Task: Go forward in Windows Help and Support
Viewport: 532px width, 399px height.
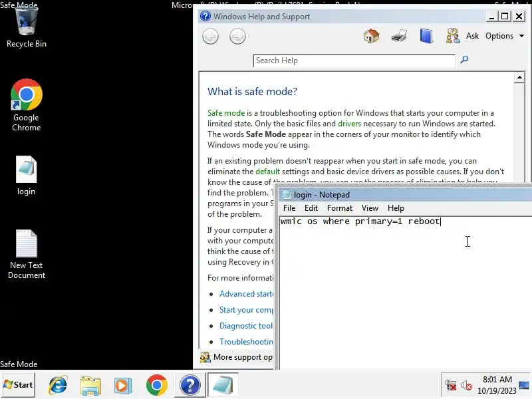Action: pyautogui.click(x=237, y=37)
